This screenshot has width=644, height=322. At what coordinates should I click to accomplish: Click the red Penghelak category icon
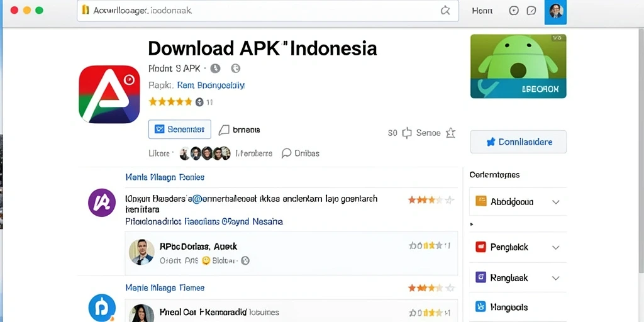[x=480, y=247]
